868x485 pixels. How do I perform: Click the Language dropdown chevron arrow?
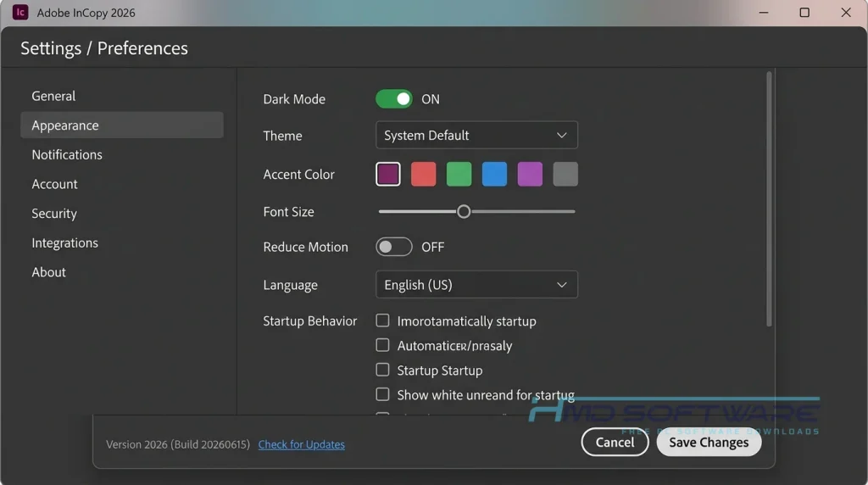[x=561, y=285]
